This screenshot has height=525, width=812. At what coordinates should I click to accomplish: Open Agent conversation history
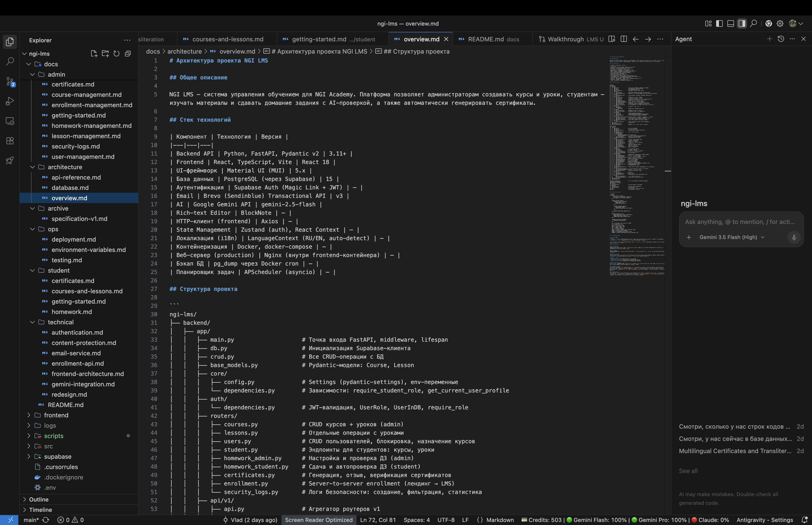point(781,39)
